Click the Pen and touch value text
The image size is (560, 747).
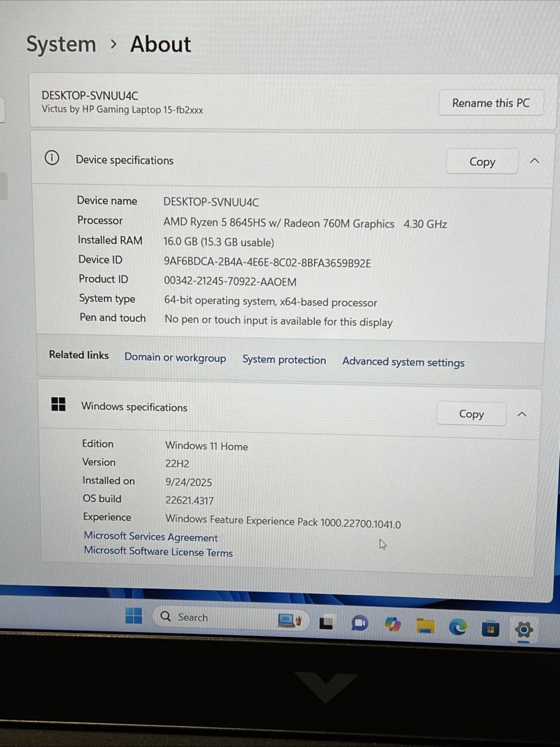(x=279, y=321)
